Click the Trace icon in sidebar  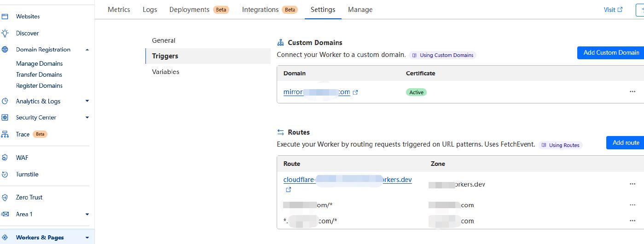5,134
